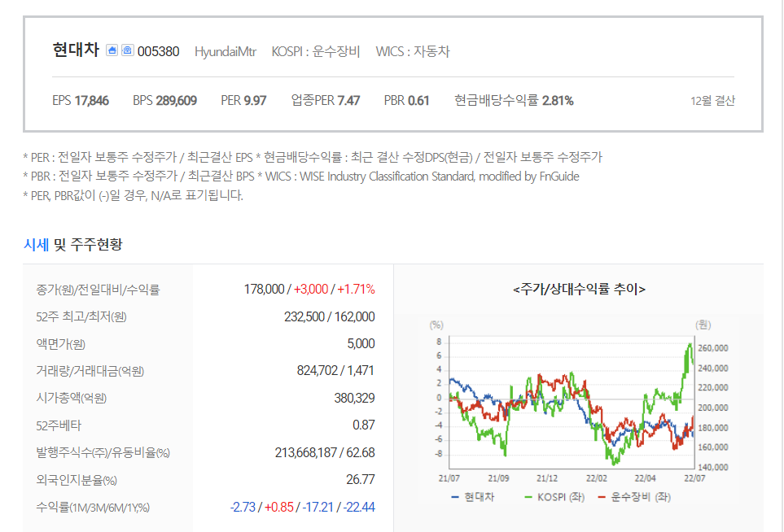Select the 시가총액 value 380,329
Image resolution: width=784 pixels, height=532 pixels.
(x=354, y=398)
